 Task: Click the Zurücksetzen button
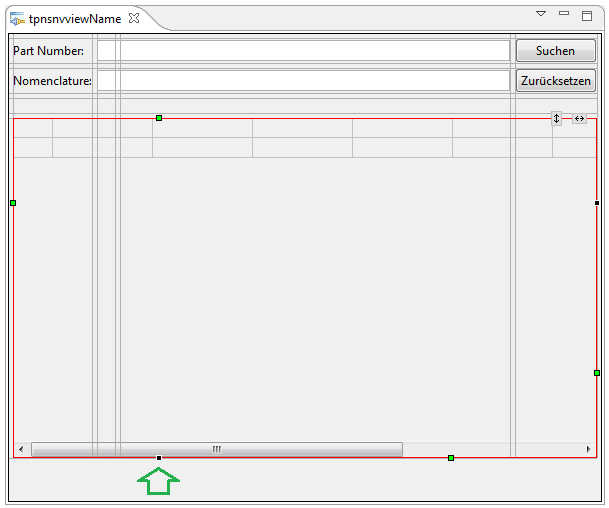[x=555, y=81]
